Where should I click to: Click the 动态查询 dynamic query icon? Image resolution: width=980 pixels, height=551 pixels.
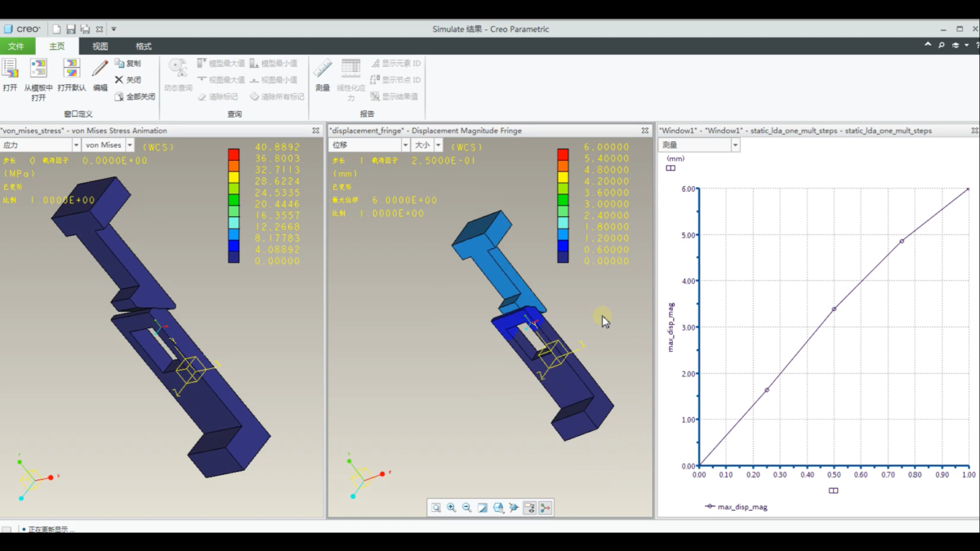point(177,68)
